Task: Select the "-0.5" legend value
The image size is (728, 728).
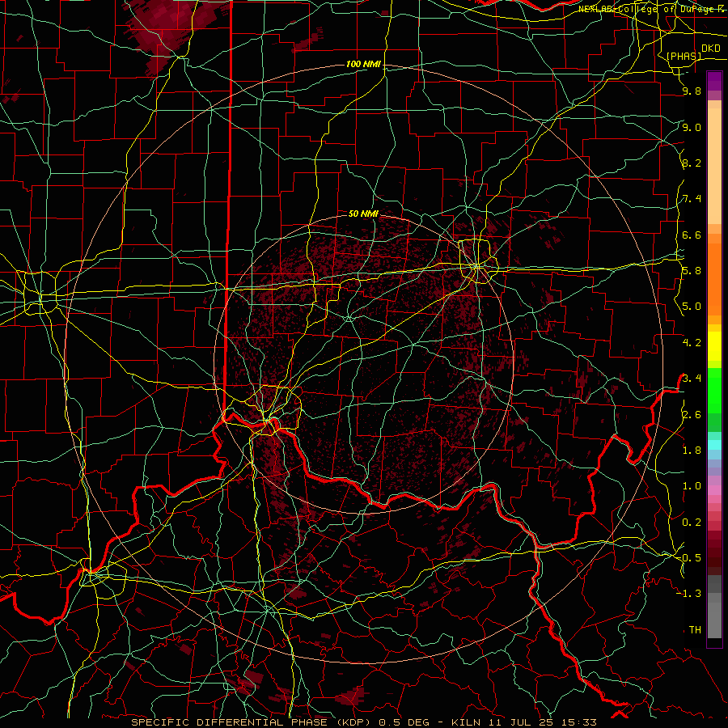Action: [689, 558]
